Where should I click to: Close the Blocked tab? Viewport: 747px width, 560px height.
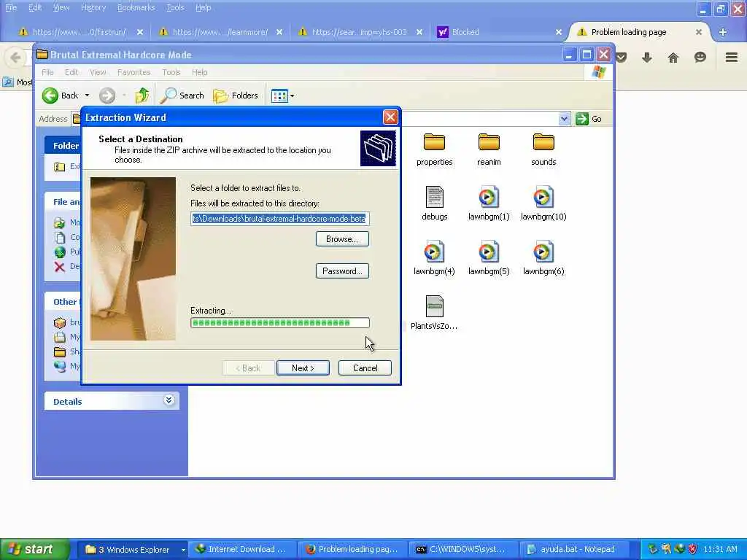[558, 32]
